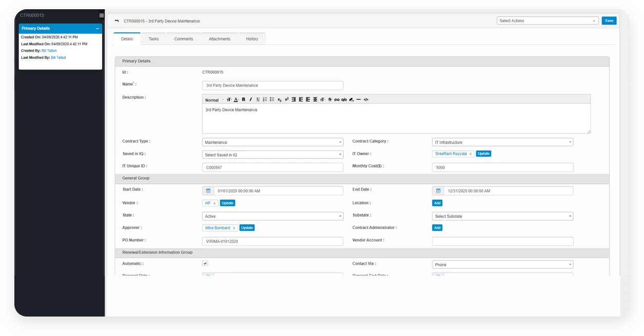Open code view in Description editor

(366, 100)
